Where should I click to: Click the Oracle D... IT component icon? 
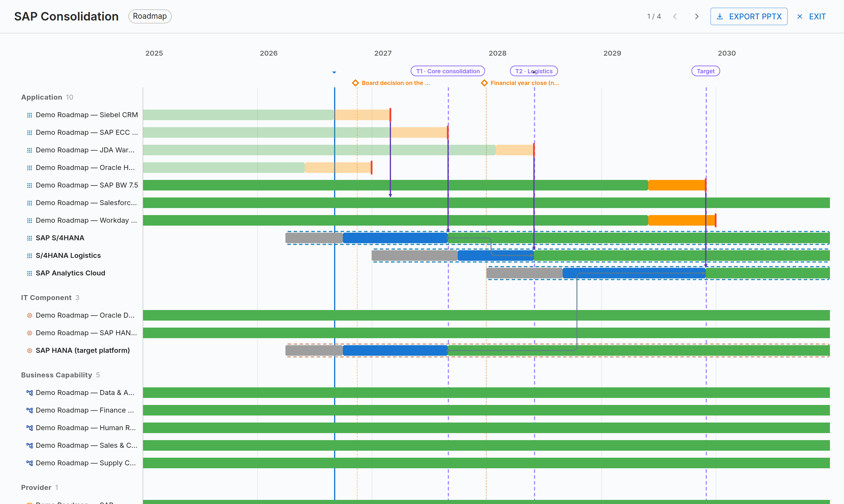point(30,316)
